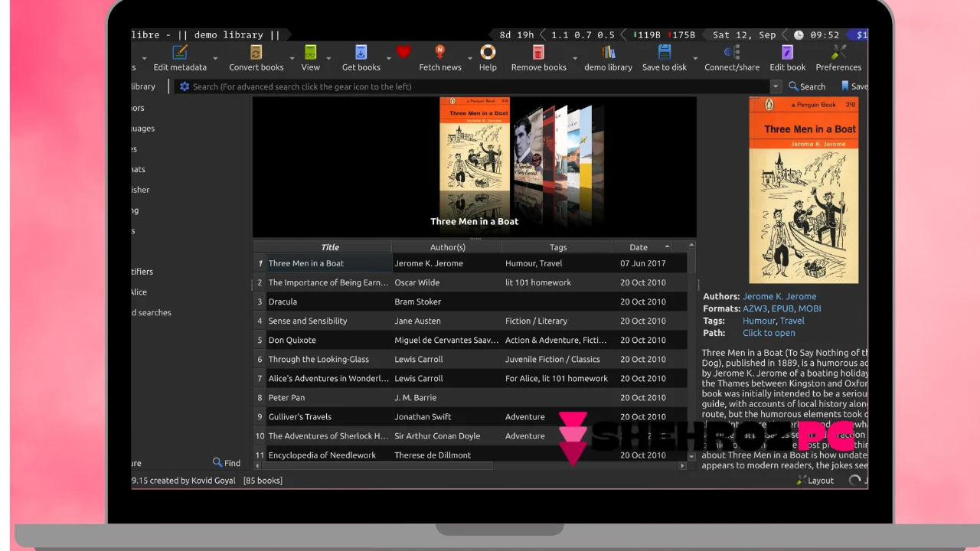Expand the Edit metadata dropdown arrow

point(215,58)
